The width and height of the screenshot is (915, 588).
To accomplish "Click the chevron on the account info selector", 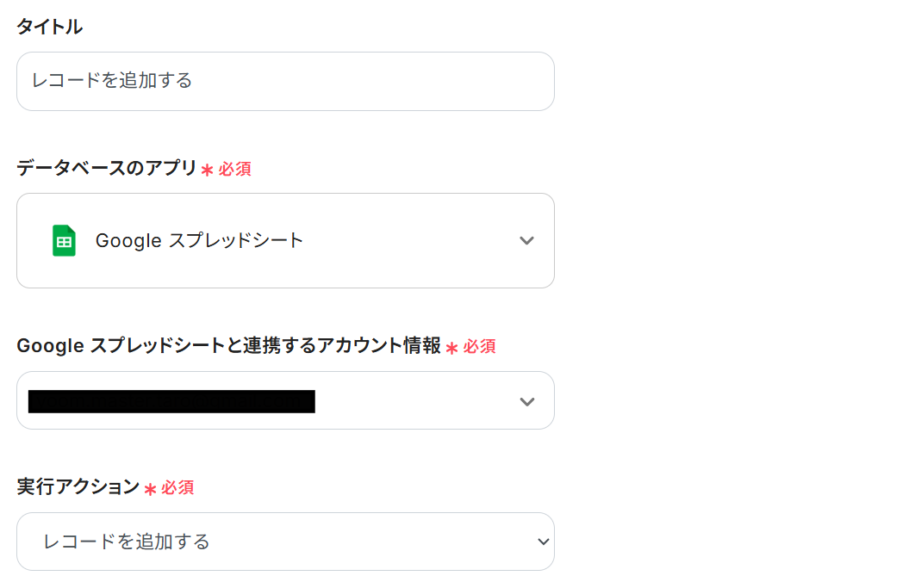I will click(526, 400).
